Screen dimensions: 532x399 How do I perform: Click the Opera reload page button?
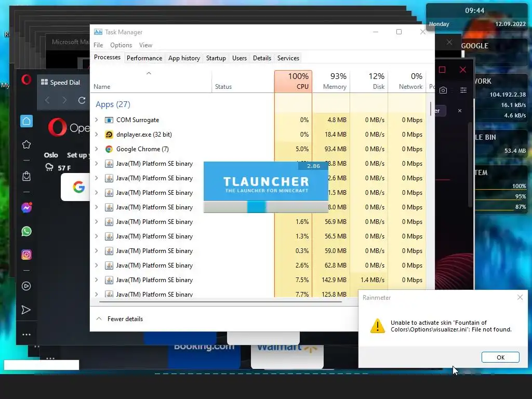(x=82, y=100)
